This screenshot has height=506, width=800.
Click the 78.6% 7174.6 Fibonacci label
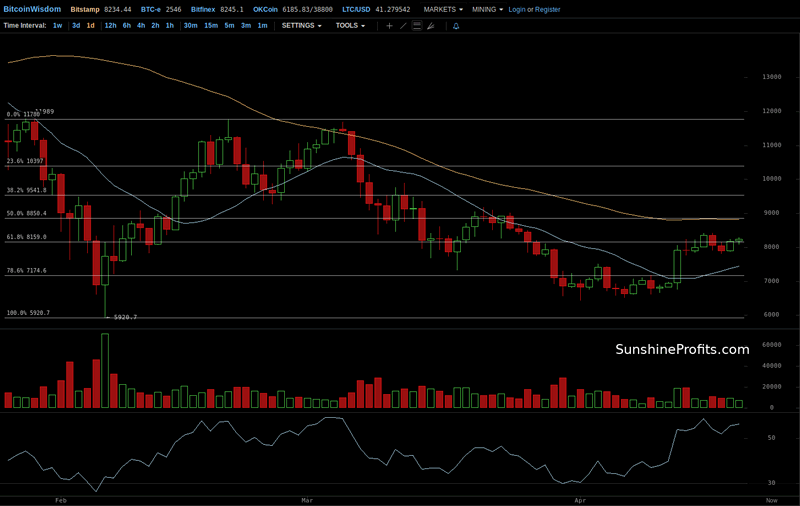tap(27, 270)
